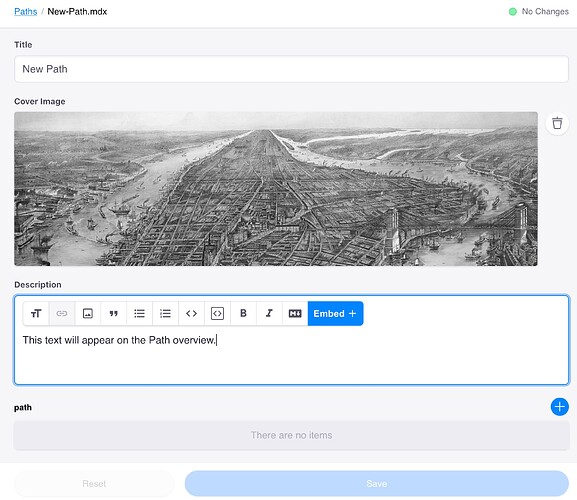Insert a code block

(217, 313)
